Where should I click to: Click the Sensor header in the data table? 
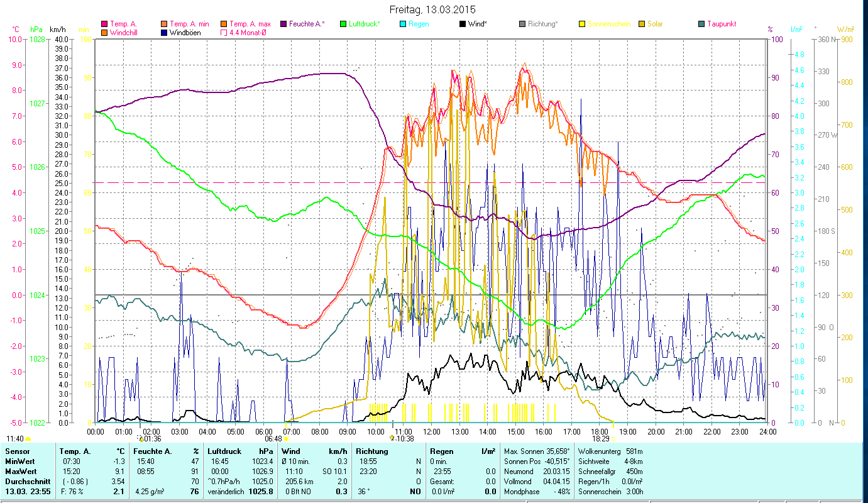(x=16, y=451)
